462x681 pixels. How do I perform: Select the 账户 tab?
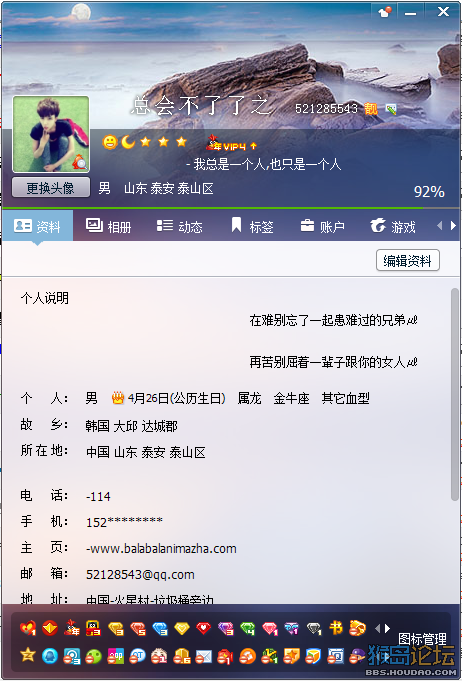tap(323, 226)
